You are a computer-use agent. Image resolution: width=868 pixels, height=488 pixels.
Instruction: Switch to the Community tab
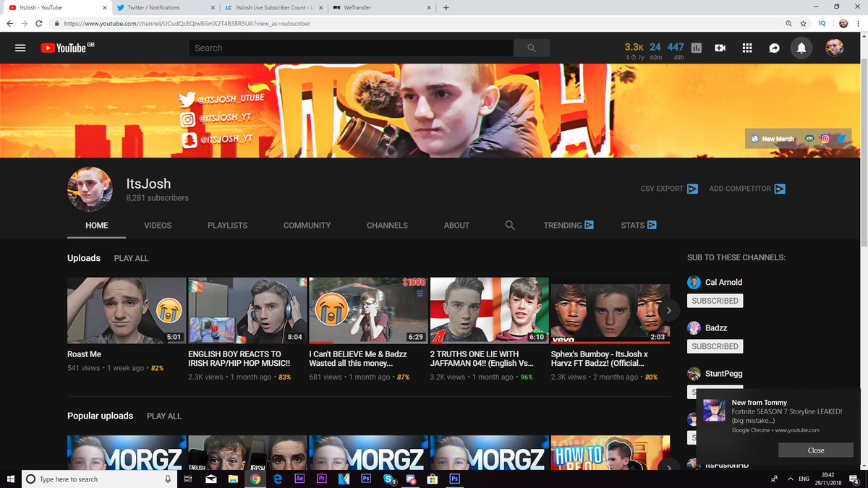click(307, 226)
